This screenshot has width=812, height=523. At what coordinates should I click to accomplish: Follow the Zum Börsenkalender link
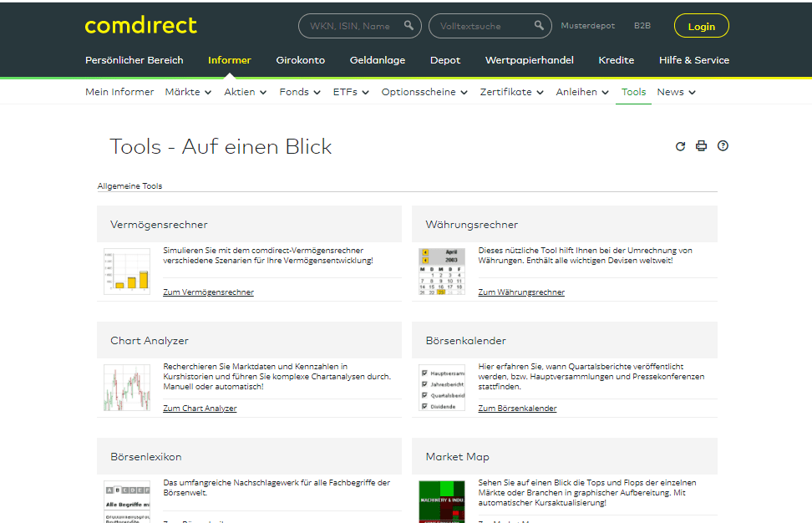click(x=517, y=408)
